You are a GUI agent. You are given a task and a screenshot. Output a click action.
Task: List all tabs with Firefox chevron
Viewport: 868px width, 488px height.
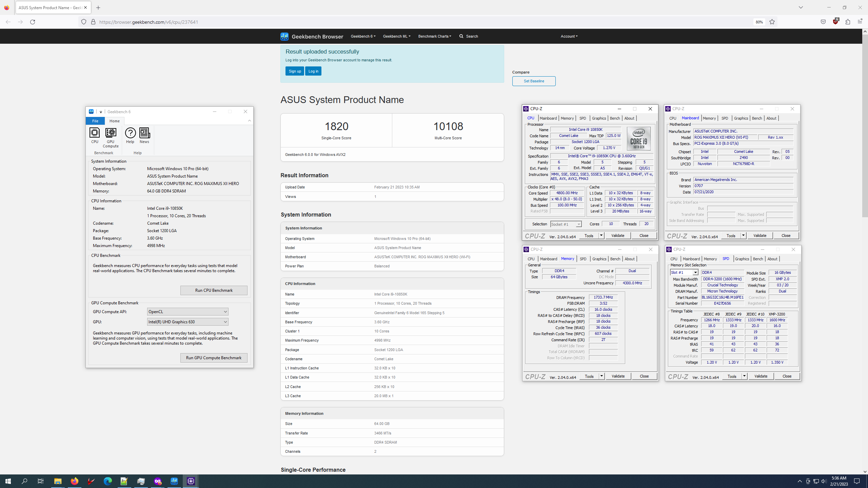(x=801, y=7)
